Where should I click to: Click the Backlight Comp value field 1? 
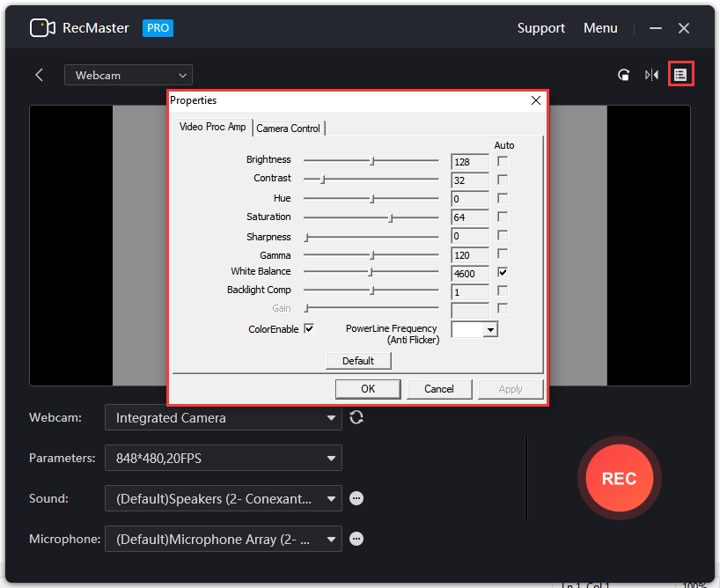pyautogui.click(x=470, y=292)
